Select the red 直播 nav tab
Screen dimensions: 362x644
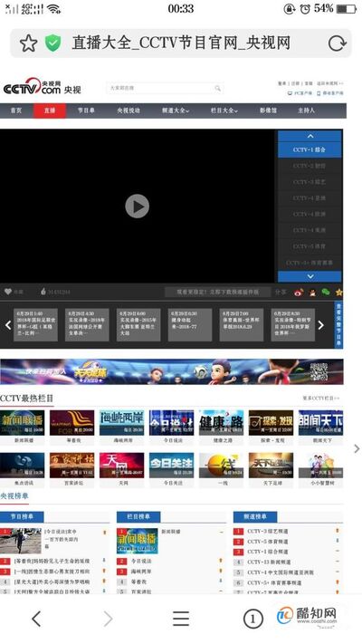point(50,111)
